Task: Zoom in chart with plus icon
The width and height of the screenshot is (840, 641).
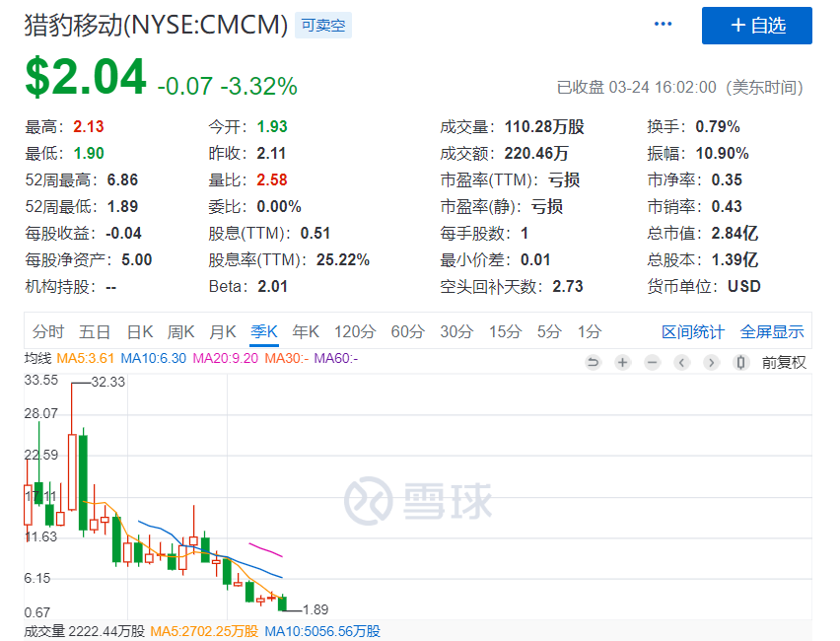Action: (x=622, y=363)
